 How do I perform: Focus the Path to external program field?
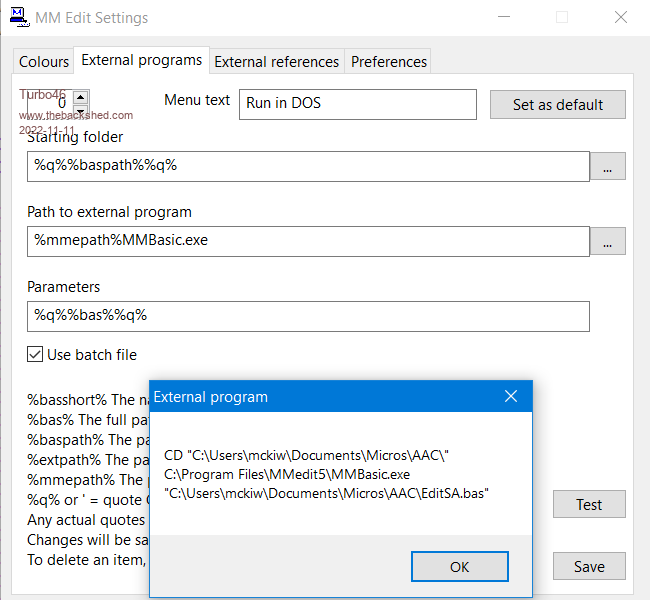click(x=308, y=241)
